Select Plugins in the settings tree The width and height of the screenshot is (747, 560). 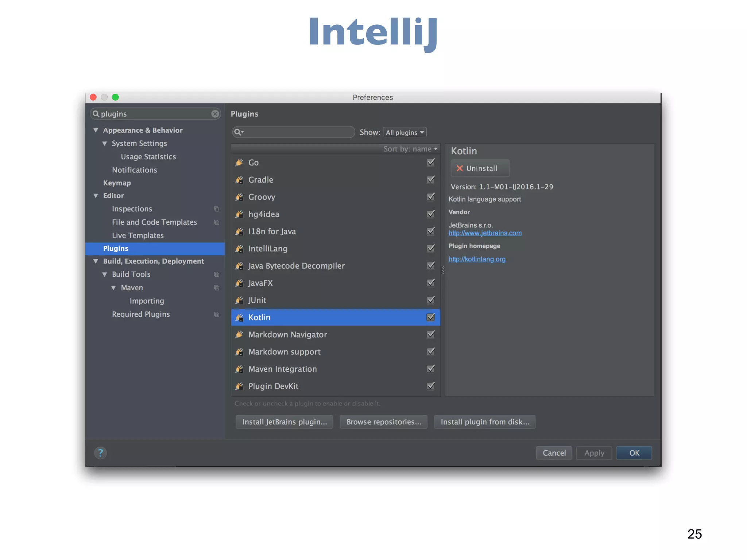click(x=155, y=249)
